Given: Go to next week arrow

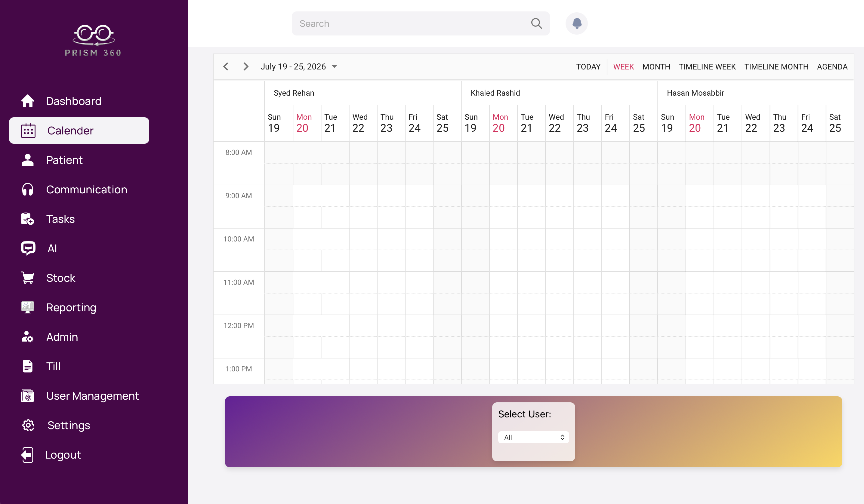Looking at the screenshot, I should point(245,66).
